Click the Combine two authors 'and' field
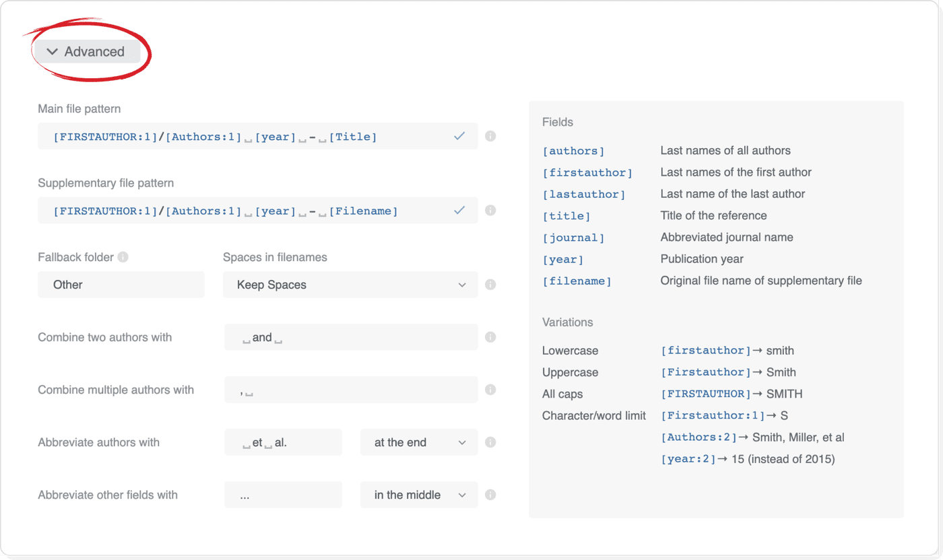 [x=350, y=337]
